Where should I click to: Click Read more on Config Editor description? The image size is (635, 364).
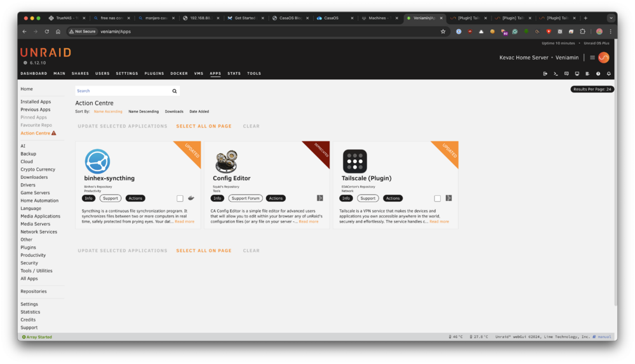[309, 222]
